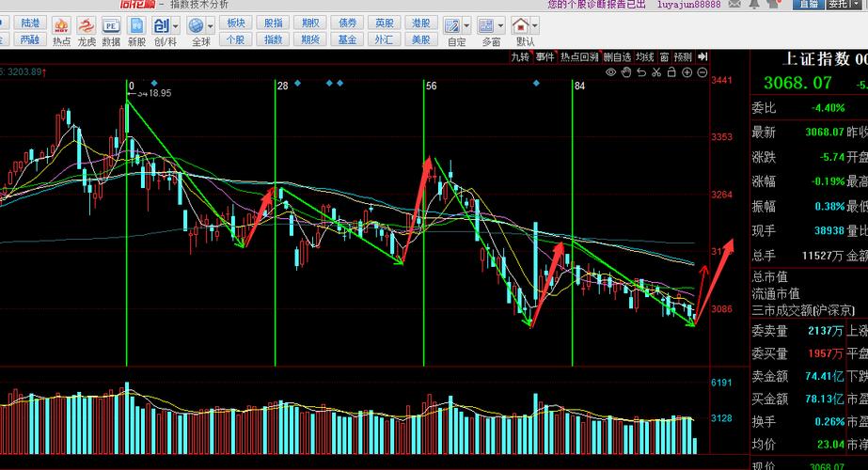This screenshot has width=868, height=470.
Task: Click the 龙虎 dragon-tiger list icon
Action: coord(87,30)
